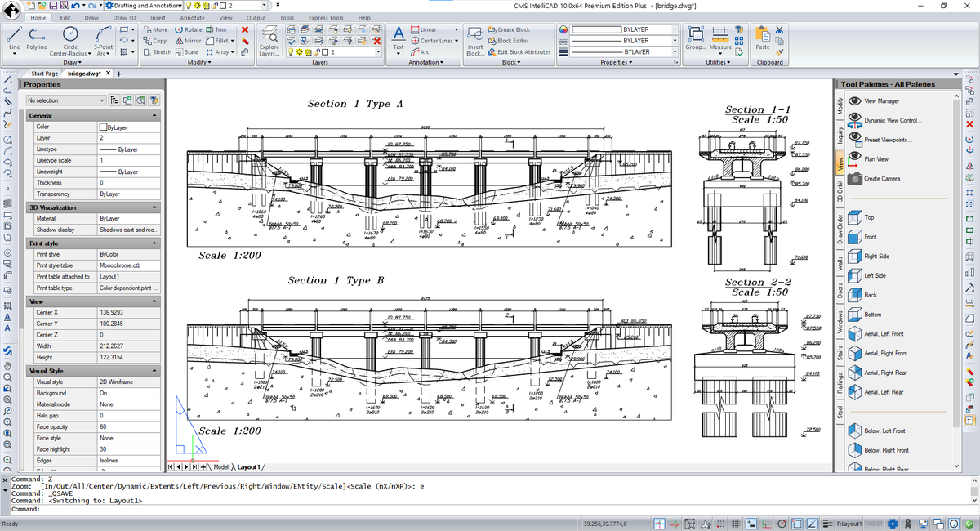Open the Measure tool

click(x=721, y=35)
